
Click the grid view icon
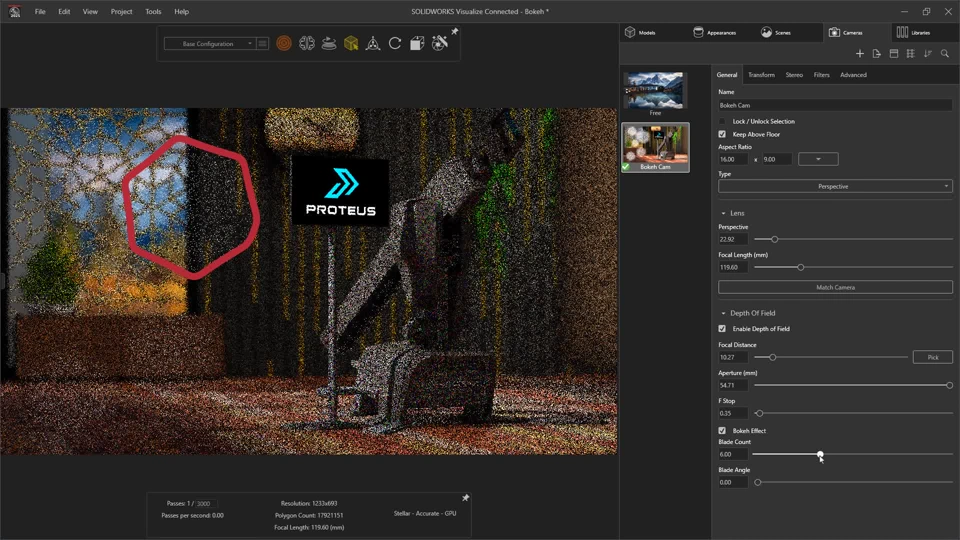coord(911,54)
